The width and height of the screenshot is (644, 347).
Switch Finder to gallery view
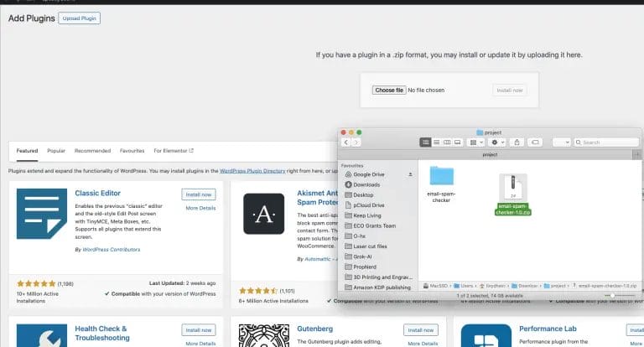(457, 142)
